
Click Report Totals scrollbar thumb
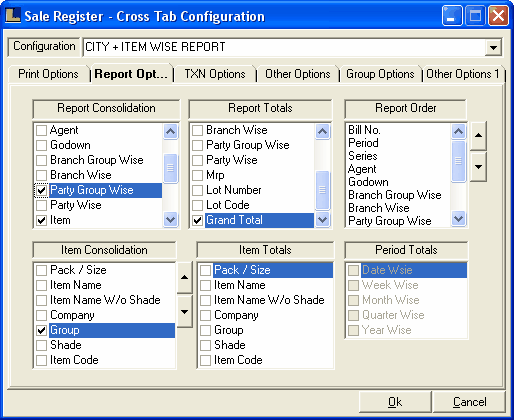pos(322,190)
